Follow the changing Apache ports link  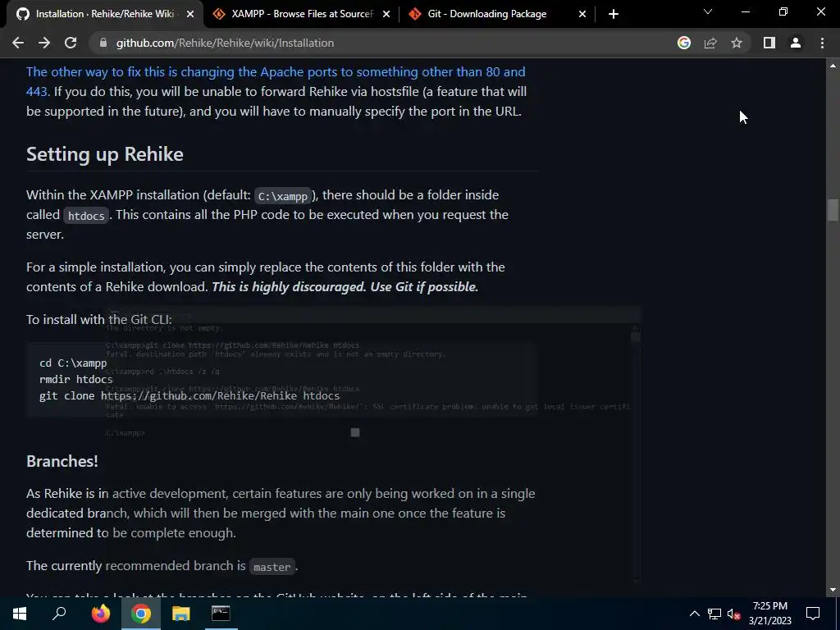point(276,81)
